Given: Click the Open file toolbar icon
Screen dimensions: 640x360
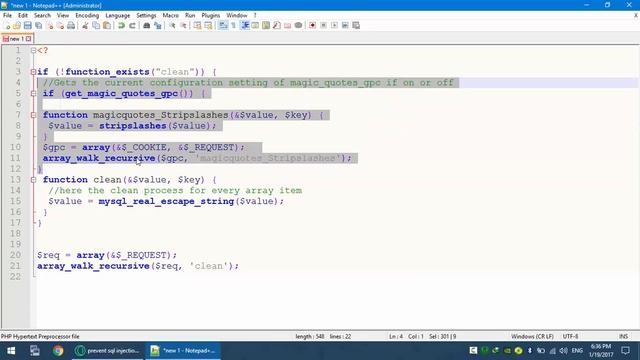Looking at the screenshot, I should 17,25.
